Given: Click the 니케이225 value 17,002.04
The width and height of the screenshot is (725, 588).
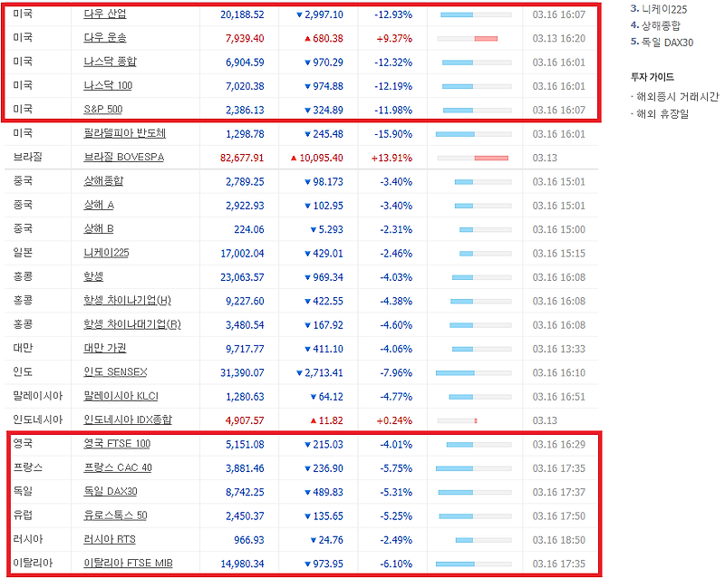Looking at the screenshot, I should pyautogui.click(x=242, y=254).
